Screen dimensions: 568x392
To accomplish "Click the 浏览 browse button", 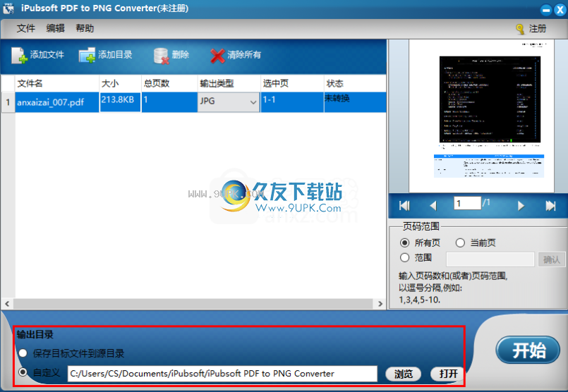I will tap(403, 374).
